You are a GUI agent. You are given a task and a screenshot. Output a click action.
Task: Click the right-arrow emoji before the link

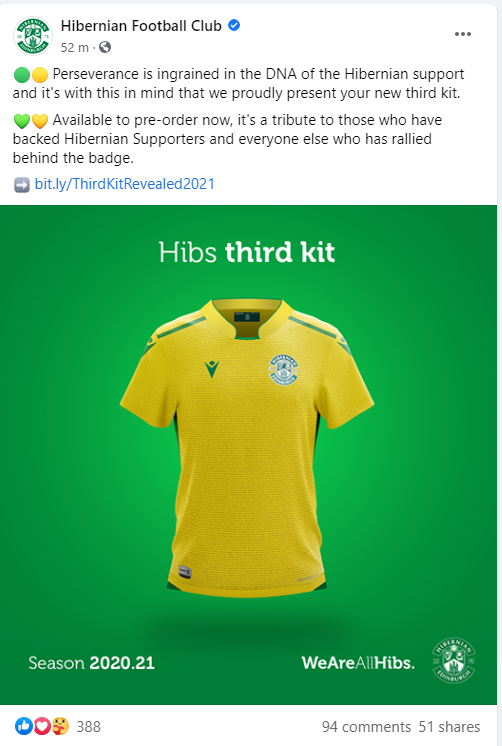click(x=22, y=185)
